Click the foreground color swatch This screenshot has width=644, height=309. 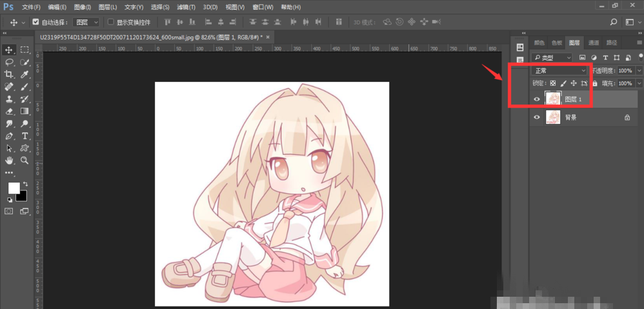click(x=14, y=188)
